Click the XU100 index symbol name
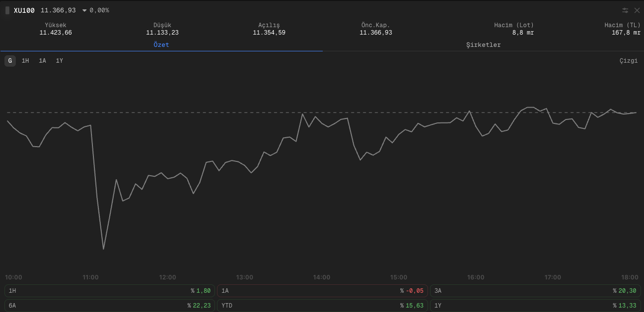This screenshot has width=644, height=312. click(24, 10)
